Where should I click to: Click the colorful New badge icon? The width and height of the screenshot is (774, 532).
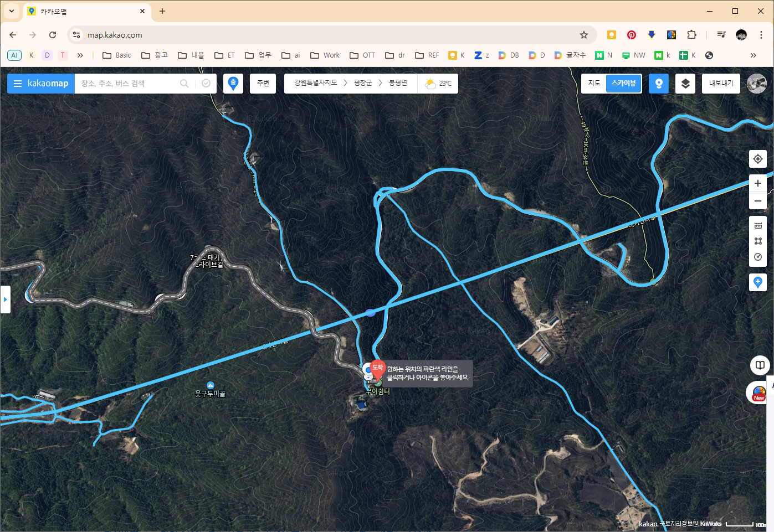click(x=758, y=393)
